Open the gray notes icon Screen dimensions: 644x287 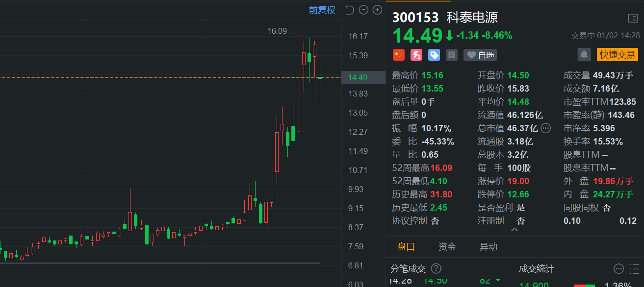point(452,55)
